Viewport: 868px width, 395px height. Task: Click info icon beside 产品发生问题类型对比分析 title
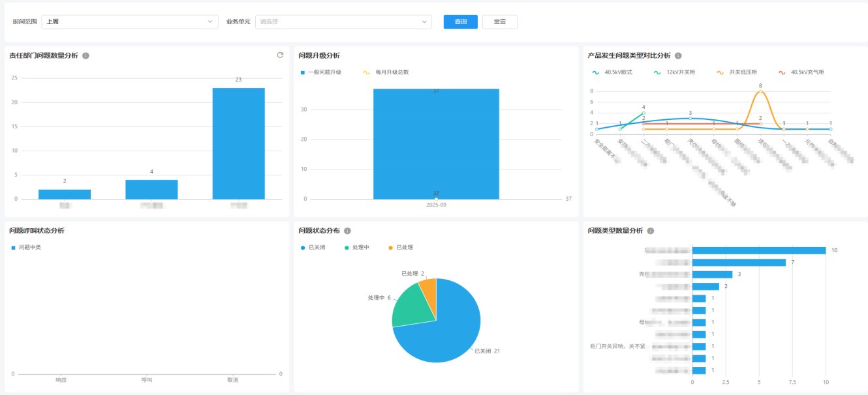[678, 56]
